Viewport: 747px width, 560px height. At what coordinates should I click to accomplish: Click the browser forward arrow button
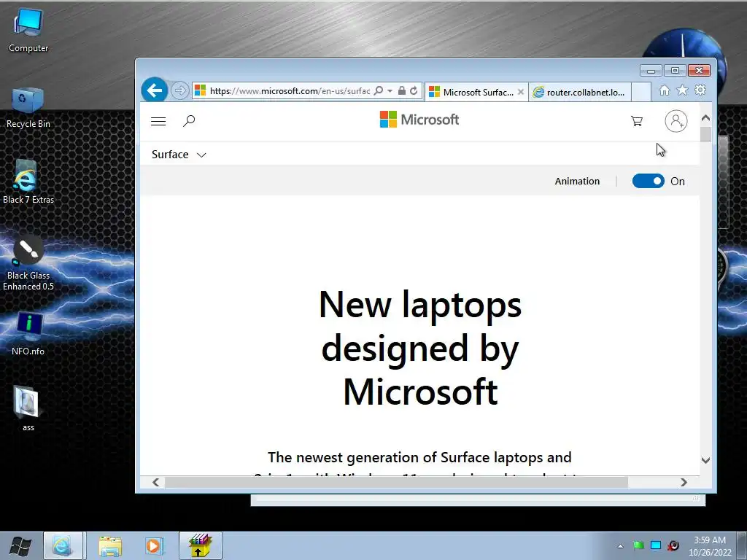pyautogui.click(x=179, y=90)
